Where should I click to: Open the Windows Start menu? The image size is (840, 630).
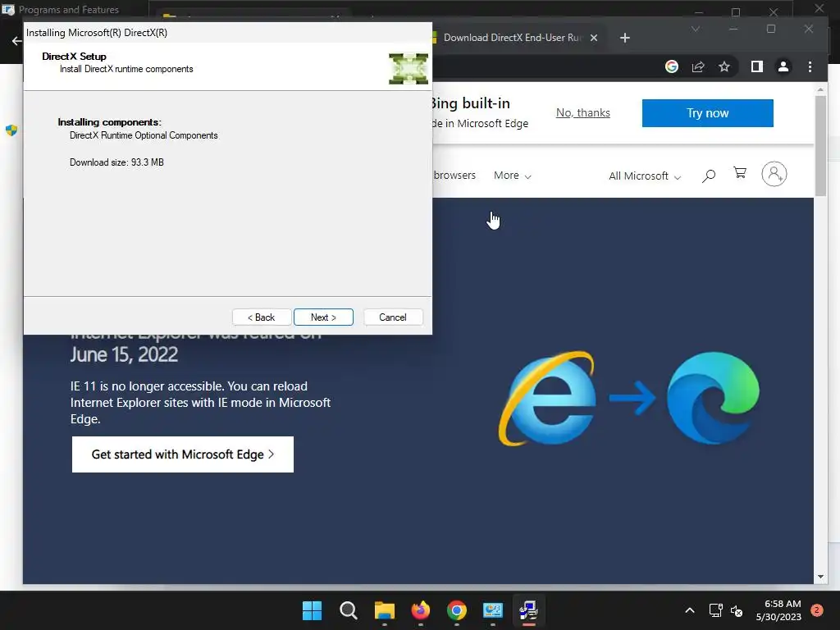coord(313,610)
